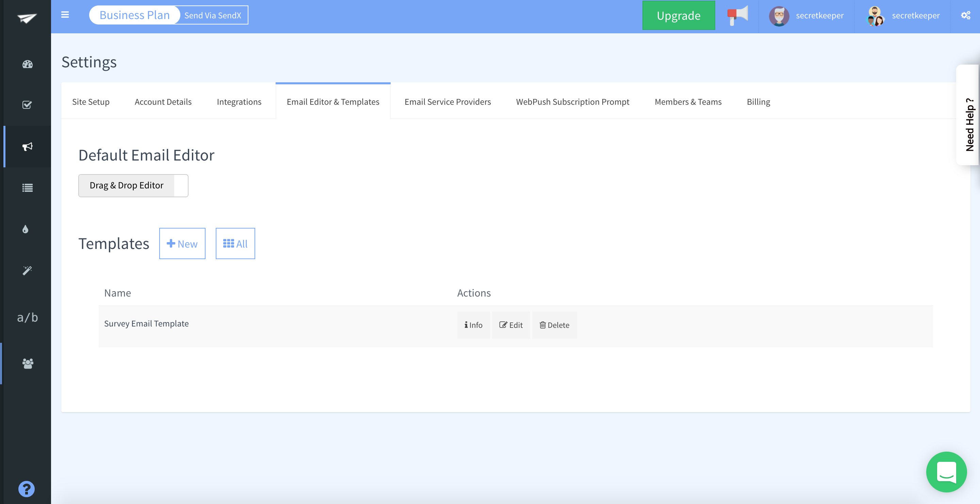Screen dimensions: 980x504
Task: Click the green Upgrade button
Action: 678,16
